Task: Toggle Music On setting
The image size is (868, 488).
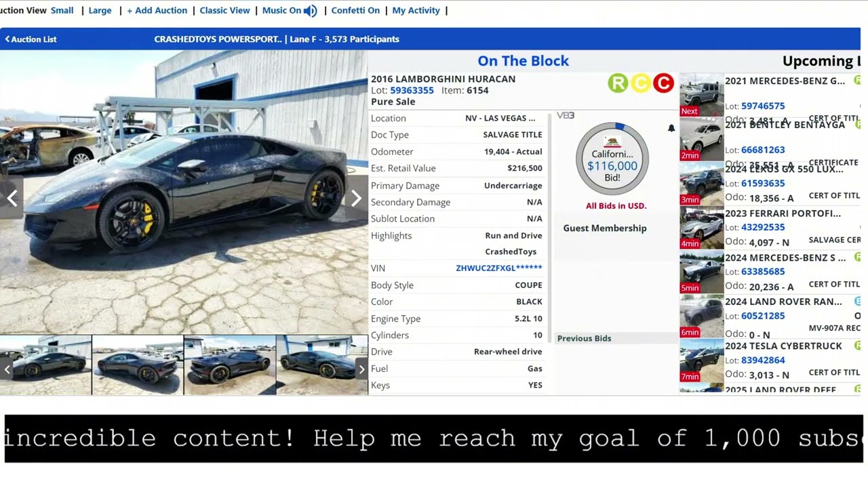Action: (x=281, y=11)
